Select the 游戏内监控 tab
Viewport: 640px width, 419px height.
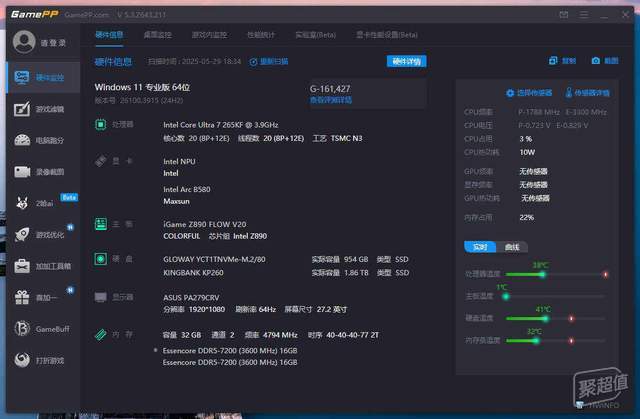209,35
